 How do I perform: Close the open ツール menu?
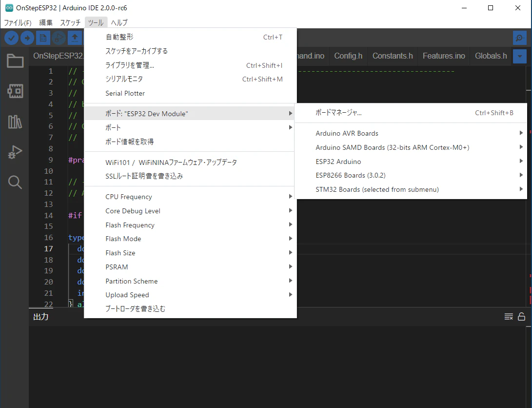[x=96, y=22]
